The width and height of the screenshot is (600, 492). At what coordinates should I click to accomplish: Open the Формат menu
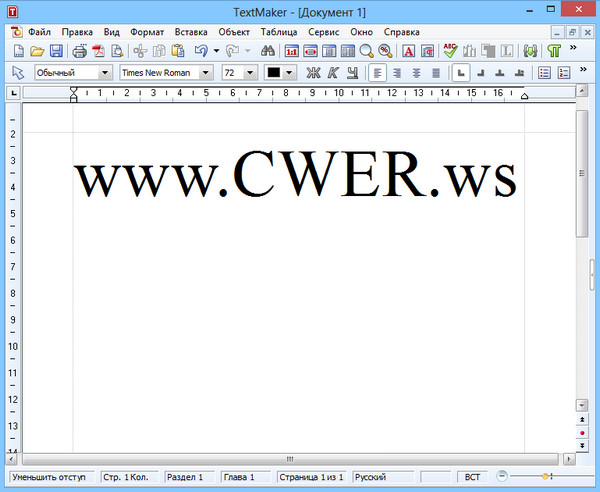click(149, 31)
